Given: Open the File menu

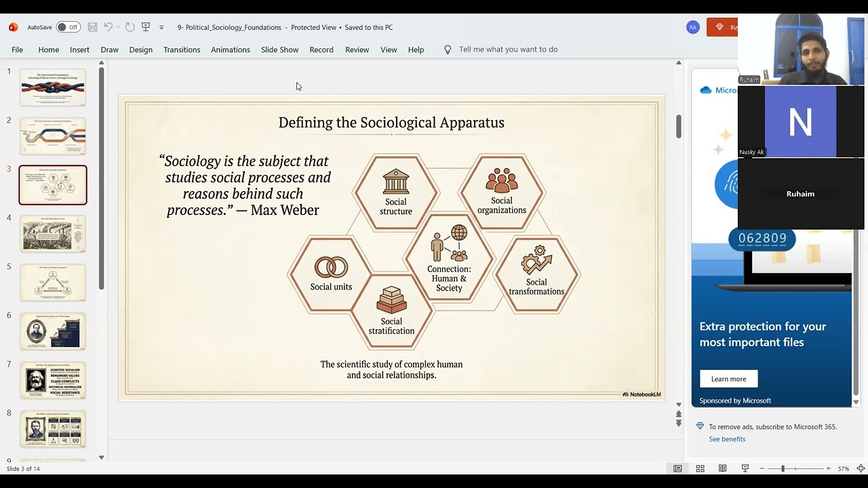Looking at the screenshot, I should [17, 49].
